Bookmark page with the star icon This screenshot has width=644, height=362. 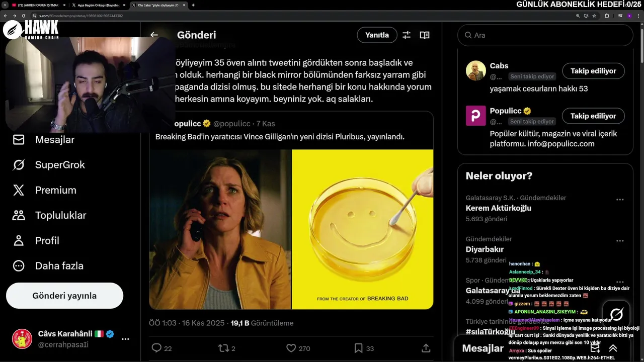(x=594, y=16)
